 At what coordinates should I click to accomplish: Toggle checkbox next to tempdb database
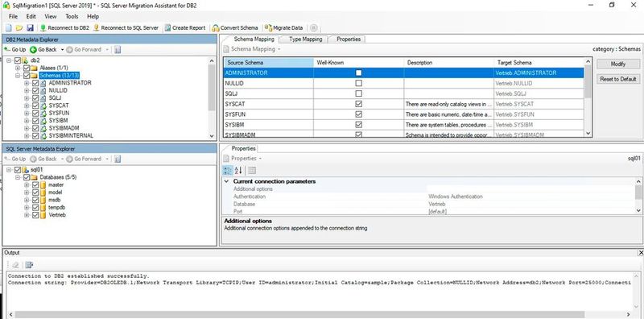pyautogui.click(x=35, y=208)
